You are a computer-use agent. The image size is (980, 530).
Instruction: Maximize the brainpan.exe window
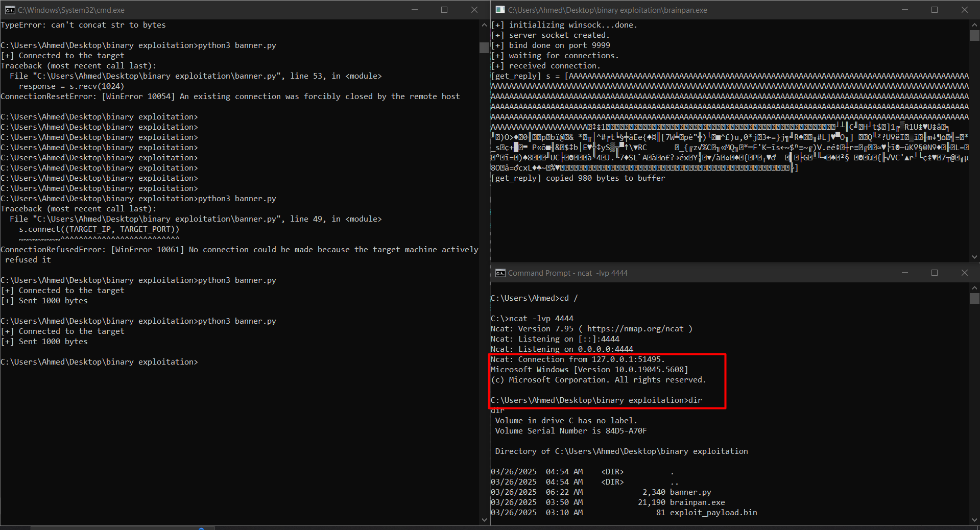point(935,10)
